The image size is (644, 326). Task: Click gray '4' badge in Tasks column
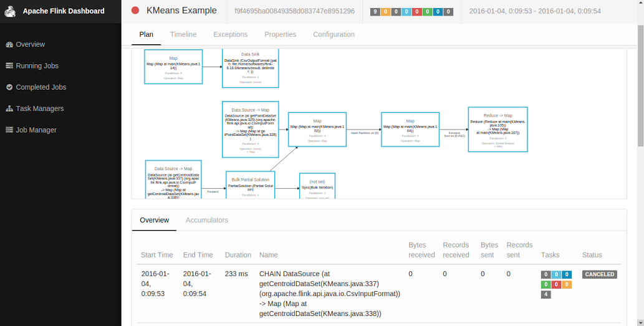coord(546,294)
